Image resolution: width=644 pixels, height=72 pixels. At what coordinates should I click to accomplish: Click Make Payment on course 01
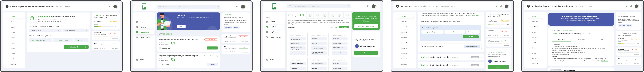click(x=212, y=48)
